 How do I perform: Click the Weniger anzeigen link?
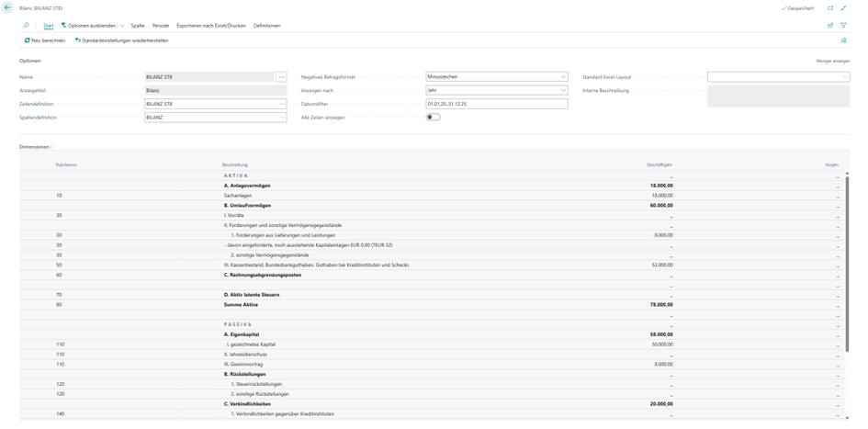coord(833,61)
